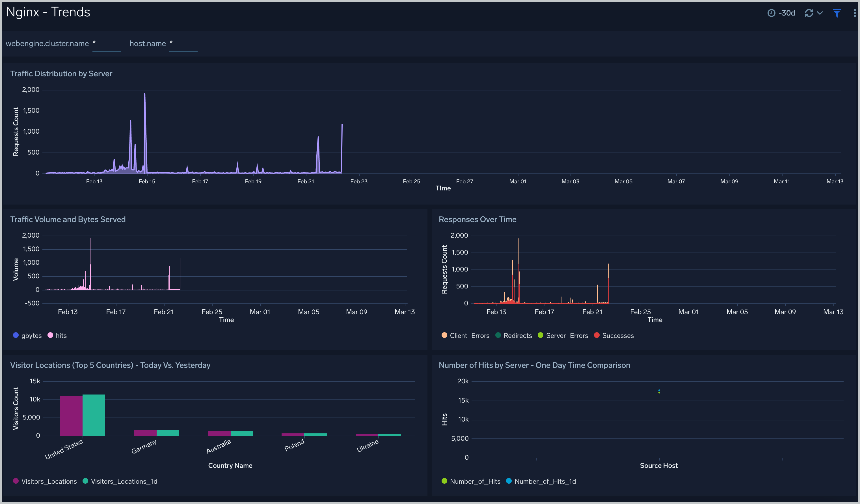
Task: Click the Traffic Distribution by Server panel title
Action: pyautogui.click(x=61, y=74)
